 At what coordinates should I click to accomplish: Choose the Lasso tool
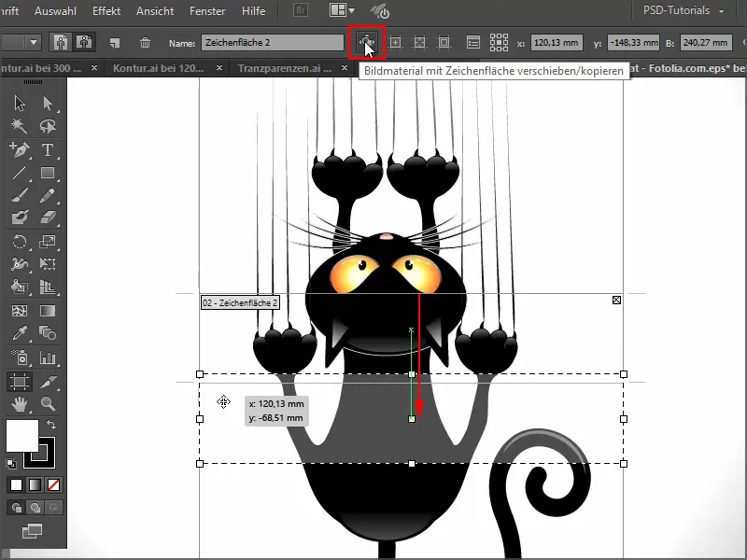click(48, 126)
